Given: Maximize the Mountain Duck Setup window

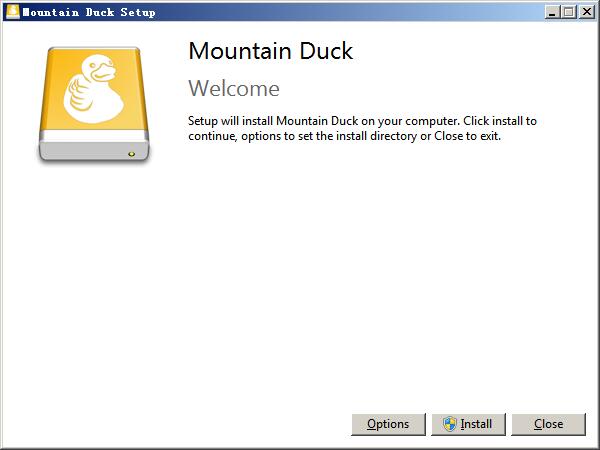Looking at the screenshot, I should click(x=569, y=12).
